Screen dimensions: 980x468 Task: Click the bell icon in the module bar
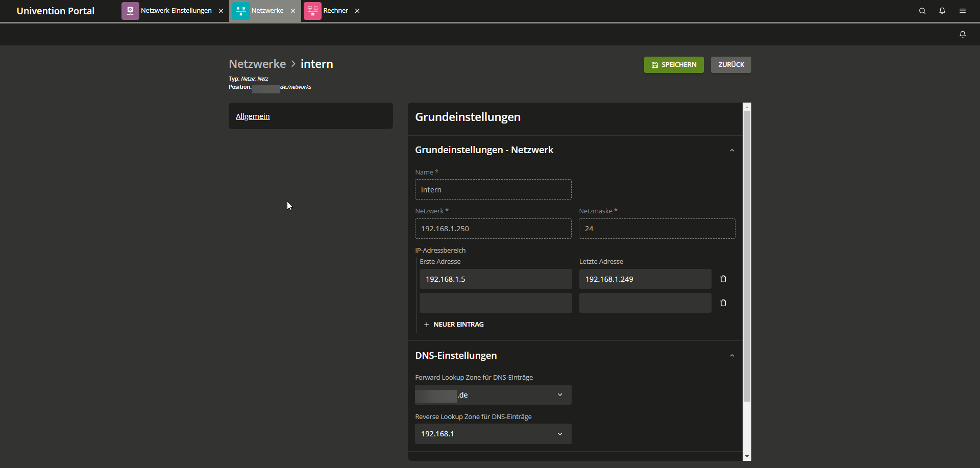point(963,34)
